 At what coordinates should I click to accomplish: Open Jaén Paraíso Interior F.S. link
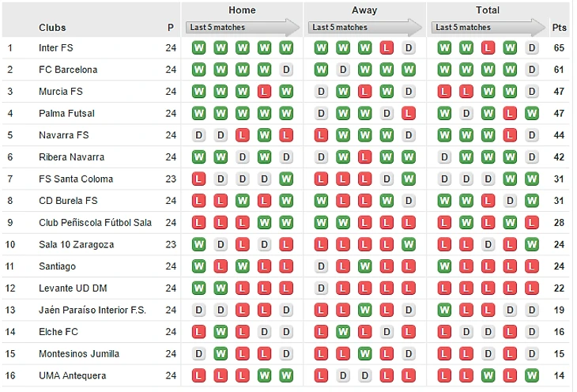click(x=92, y=310)
